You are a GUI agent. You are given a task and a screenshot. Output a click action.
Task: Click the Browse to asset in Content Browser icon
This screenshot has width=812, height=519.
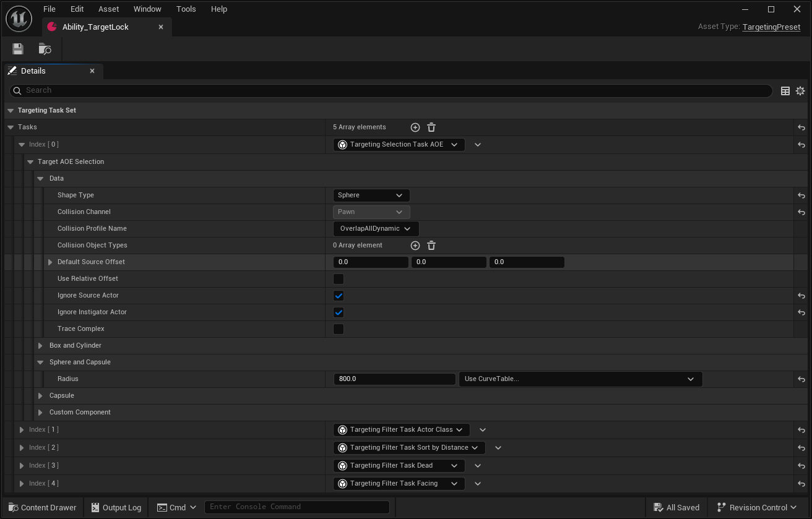[x=45, y=49]
